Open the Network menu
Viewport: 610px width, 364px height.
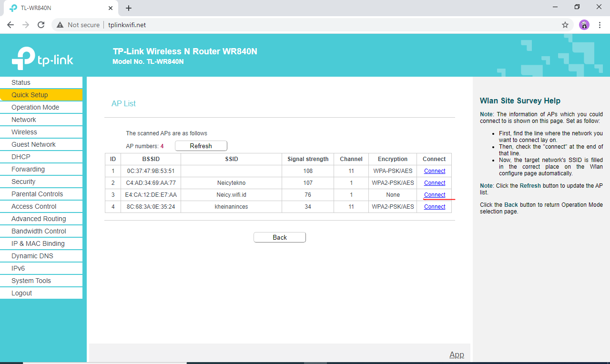click(41, 120)
